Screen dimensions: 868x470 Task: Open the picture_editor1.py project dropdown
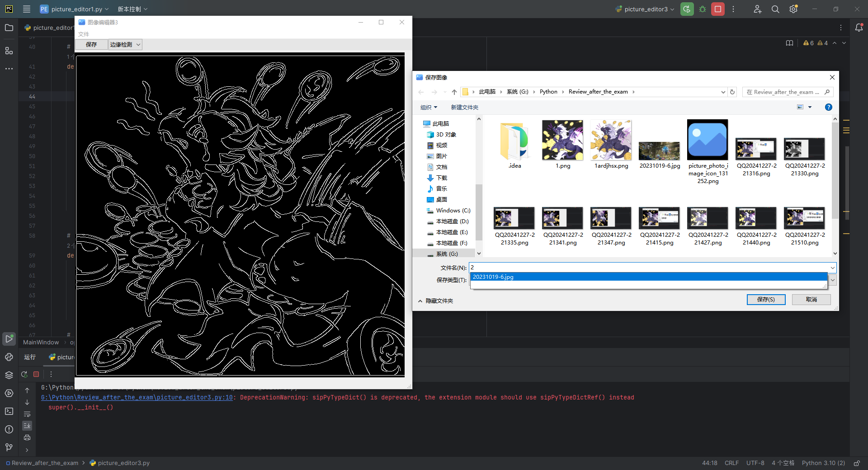click(74, 9)
